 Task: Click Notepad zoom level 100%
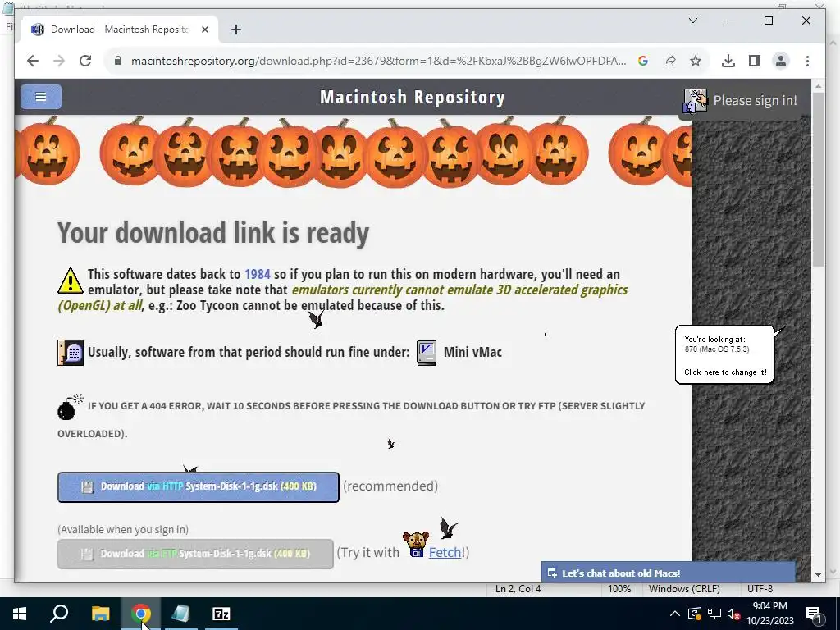click(619, 589)
